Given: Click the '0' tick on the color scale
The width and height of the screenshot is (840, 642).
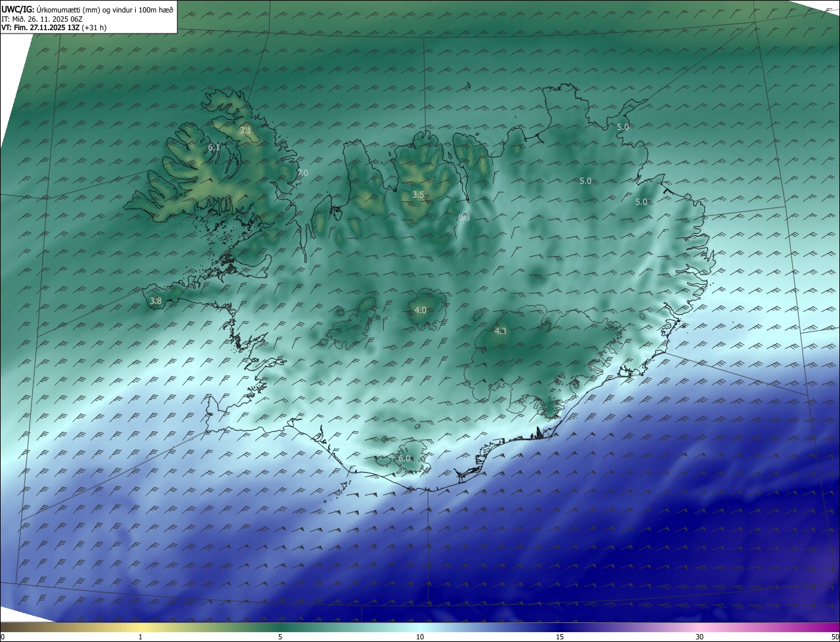Looking at the screenshot, I should pyautogui.click(x=3, y=637).
